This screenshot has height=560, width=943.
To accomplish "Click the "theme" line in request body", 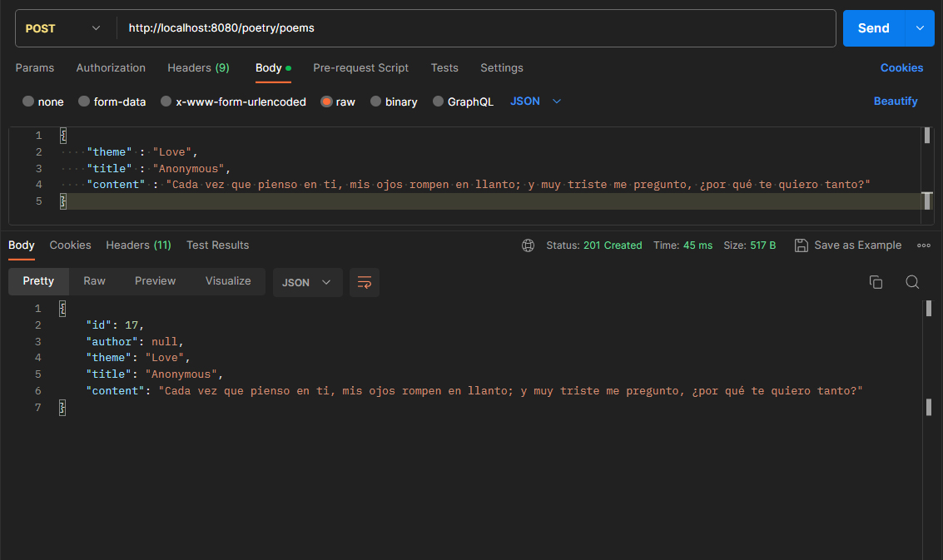I will (142, 152).
